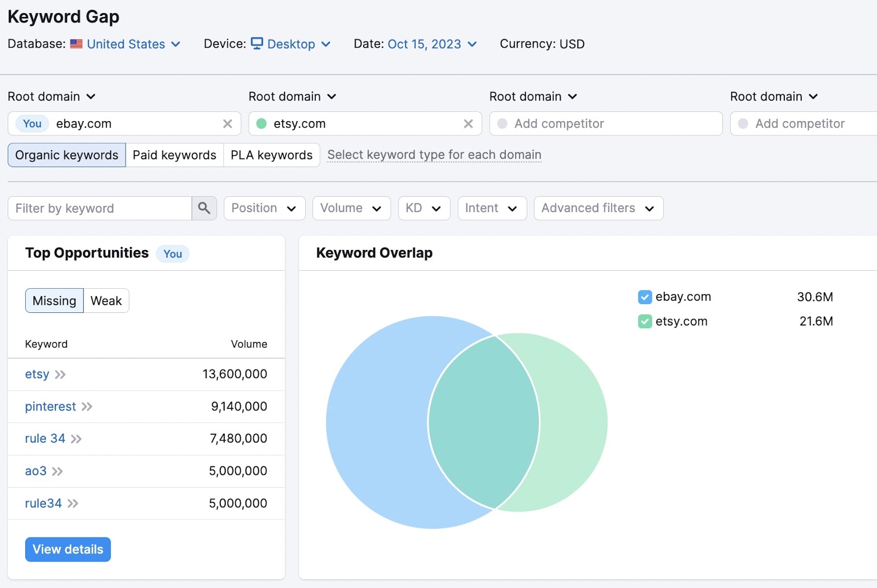Open the ao3 keyword link
This screenshot has width=877, height=588.
(36, 471)
